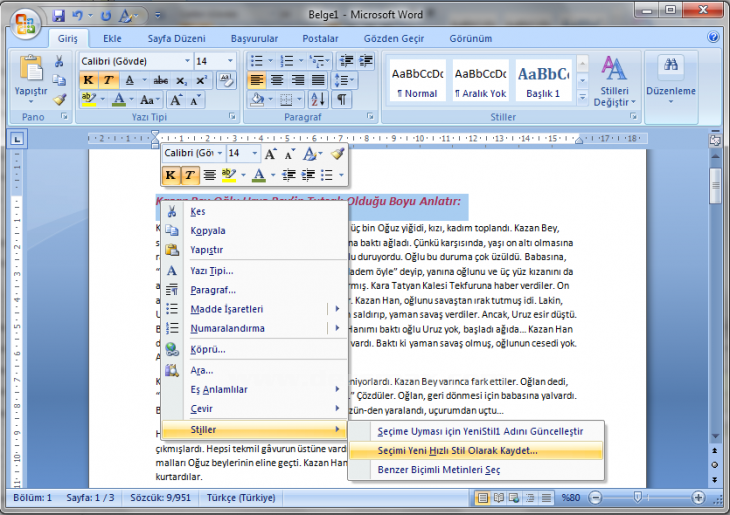The width and height of the screenshot is (730, 515).
Task: Open the Ekle ribbon tab
Action: point(112,39)
